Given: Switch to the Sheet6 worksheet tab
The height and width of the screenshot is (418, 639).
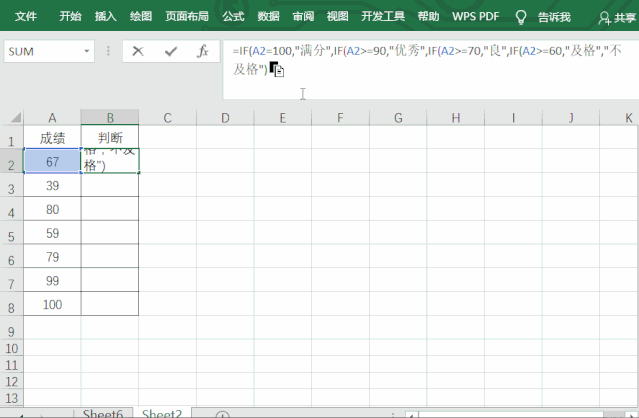Looking at the screenshot, I should coord(103,413).
